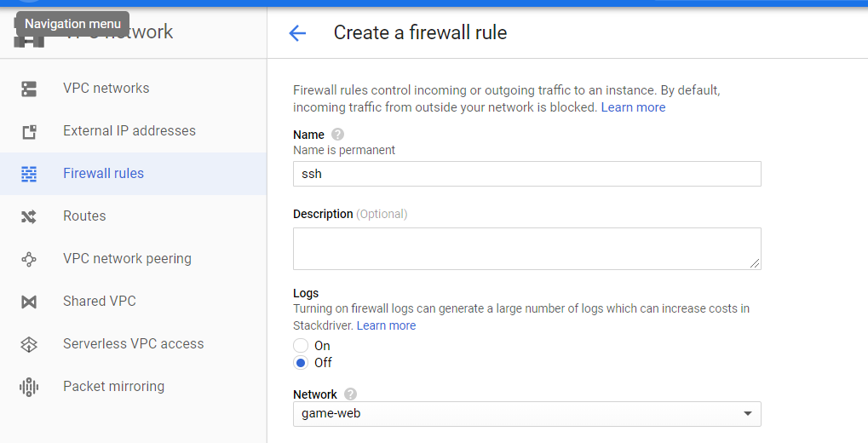Screen dimensions: 868x443
Task: Click the Serverless VPC access icon
Action: pos(29,344)
